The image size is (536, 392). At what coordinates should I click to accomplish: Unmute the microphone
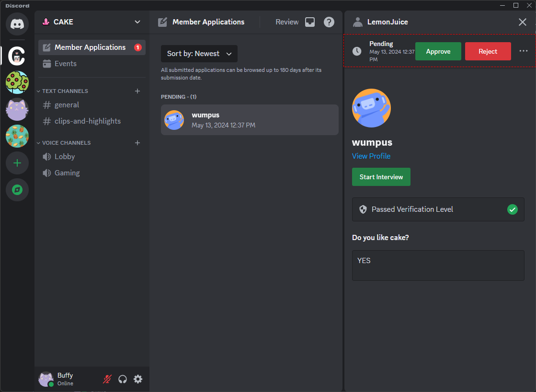106,379
